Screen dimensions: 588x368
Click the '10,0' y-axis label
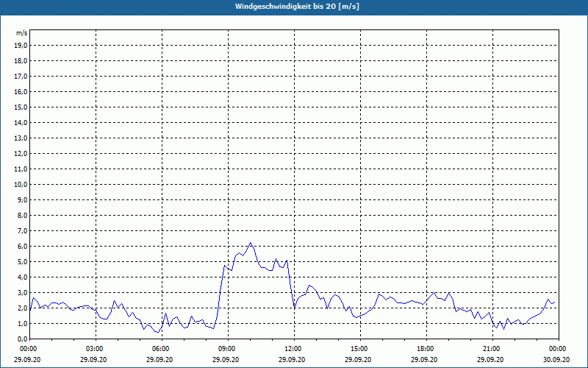[x=21, y=185]
